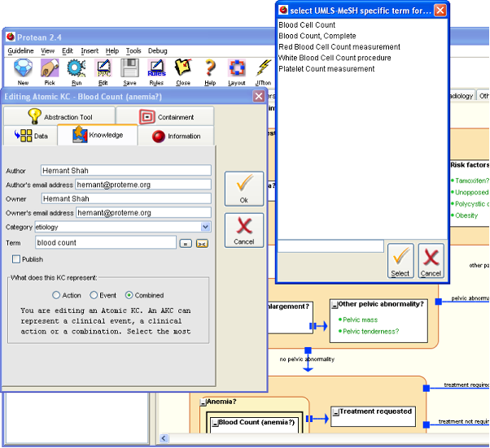Open the Insert menu

tap(90, 50)
